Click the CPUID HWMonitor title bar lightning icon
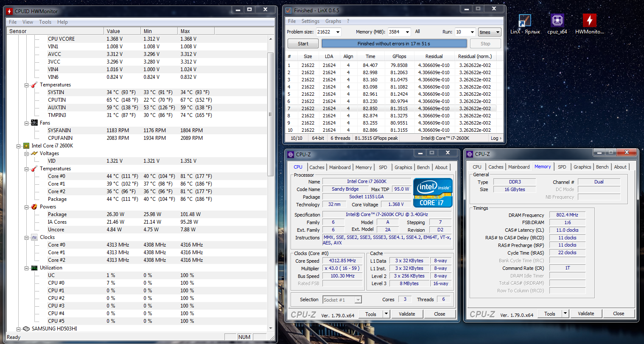Viewport: 644px width, 344px height. [x=9, y=11]
